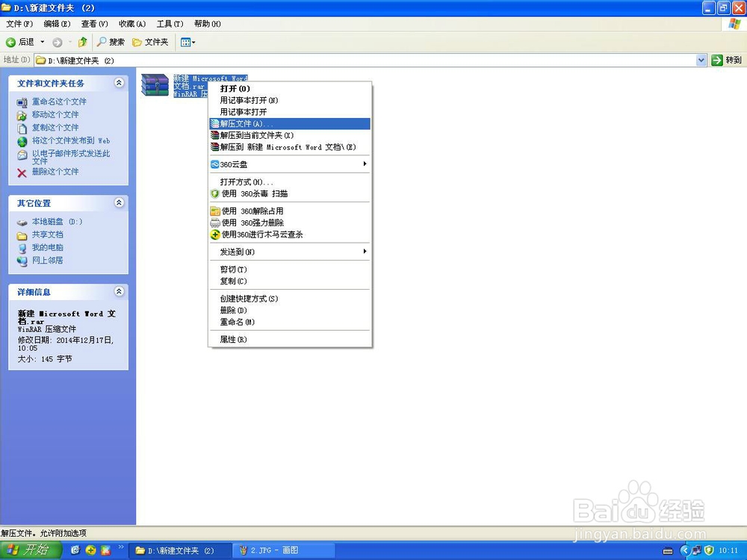Click 移动这个文件 link
Screen dimensions: 747x560
click(x=55, y=114)
